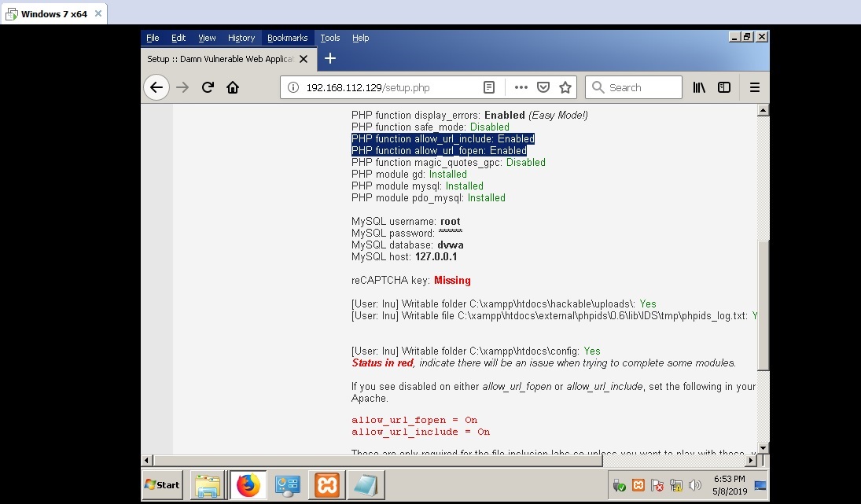Open XAMPP from the taskbar

click(x=327, y=485)
